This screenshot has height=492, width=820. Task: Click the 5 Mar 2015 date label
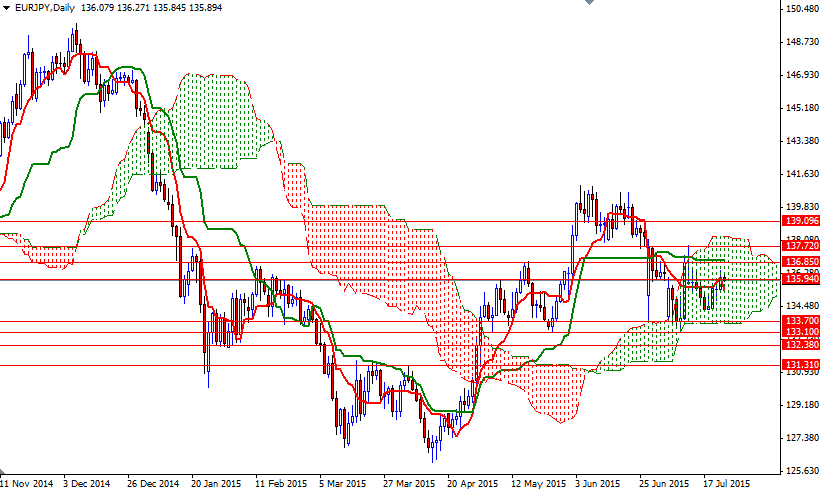[x=343, y=484]
